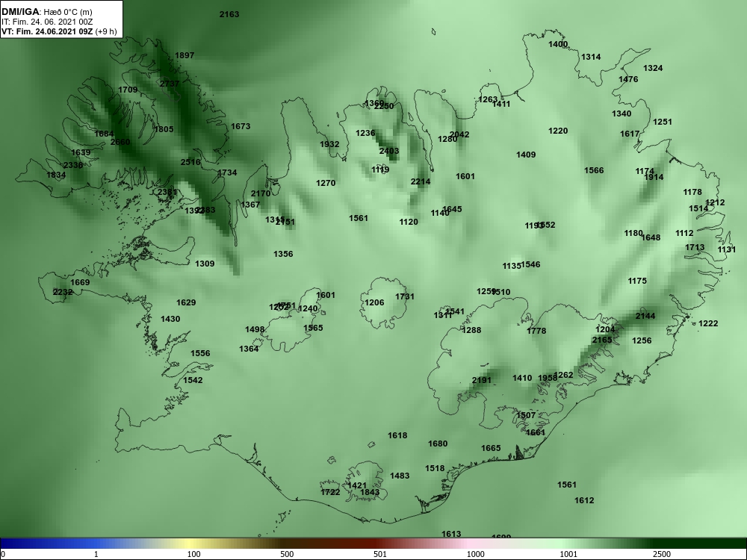Click the map value 1256
747x560 pixels.
[x=642, y=340]
